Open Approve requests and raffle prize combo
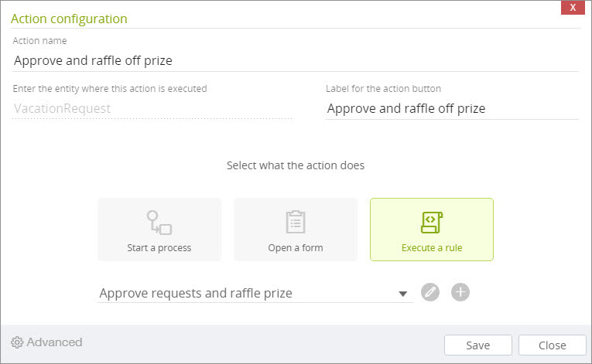 [x=255, y=293]
